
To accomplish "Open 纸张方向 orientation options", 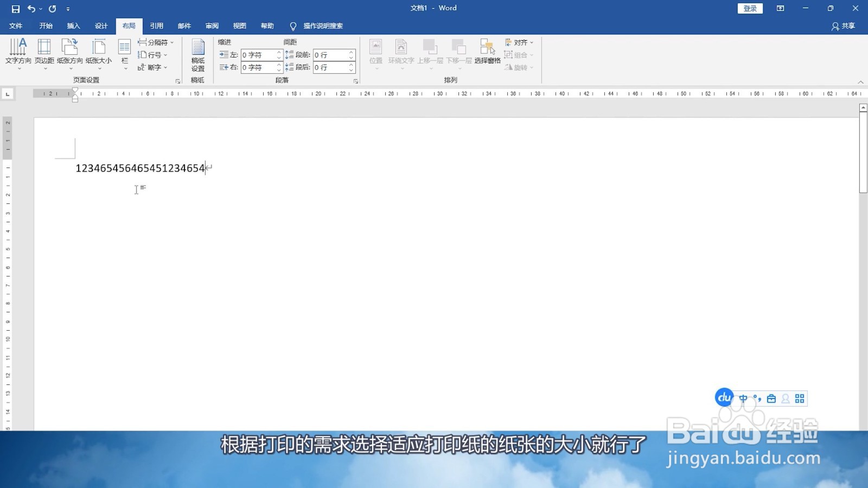I will point(70,54).
